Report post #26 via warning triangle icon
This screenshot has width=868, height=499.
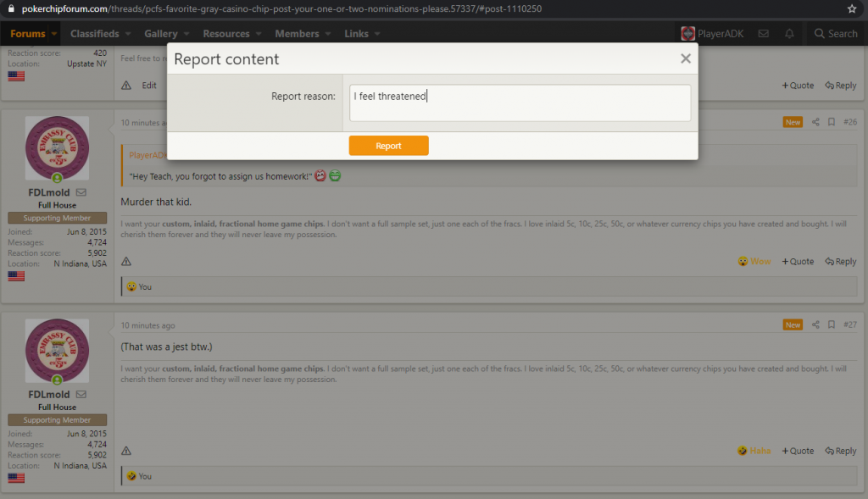pyautogui.click(x=126, y=261)
